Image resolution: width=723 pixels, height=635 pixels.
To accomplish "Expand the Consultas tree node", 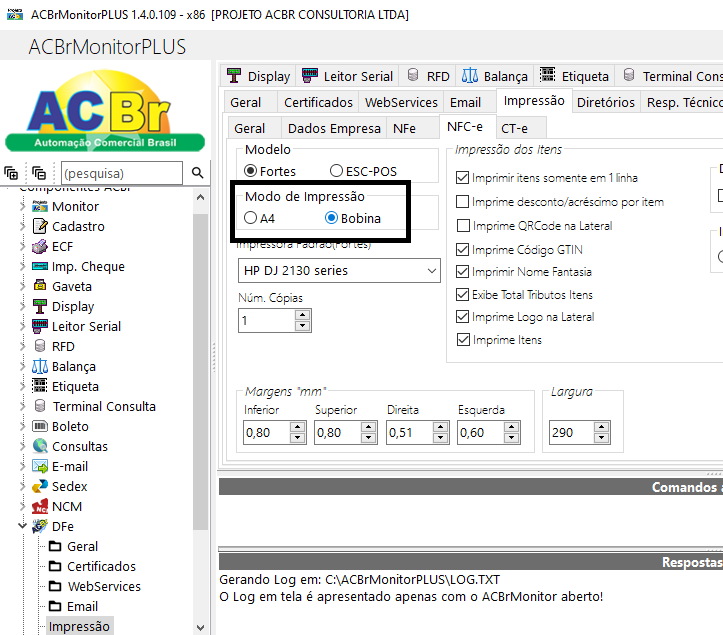I will tap(22, 446).
